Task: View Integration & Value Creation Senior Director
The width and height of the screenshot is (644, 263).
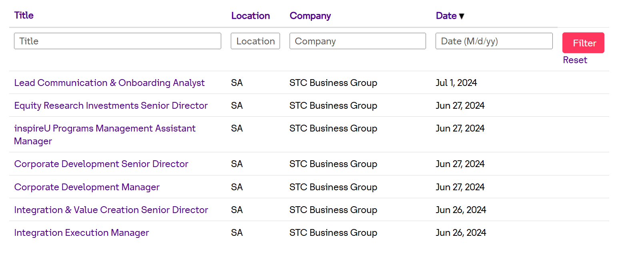Action: (x=111, y=210)
